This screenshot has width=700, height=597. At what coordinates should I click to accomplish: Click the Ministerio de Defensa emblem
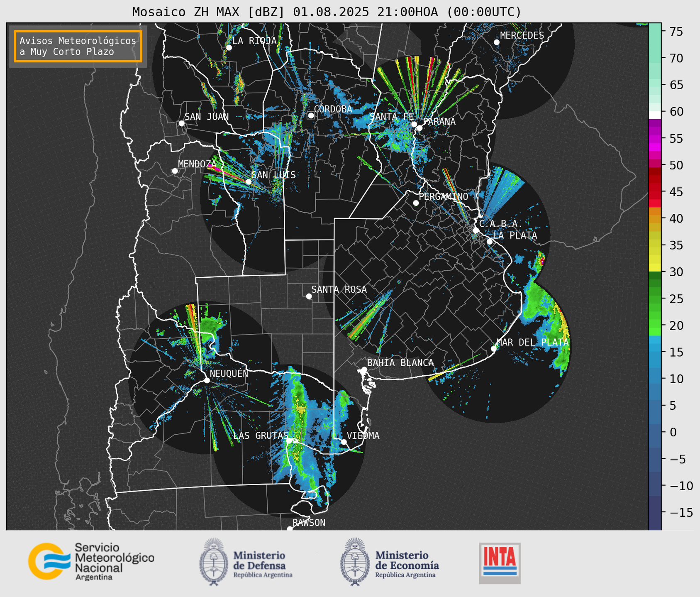point(214,562)
